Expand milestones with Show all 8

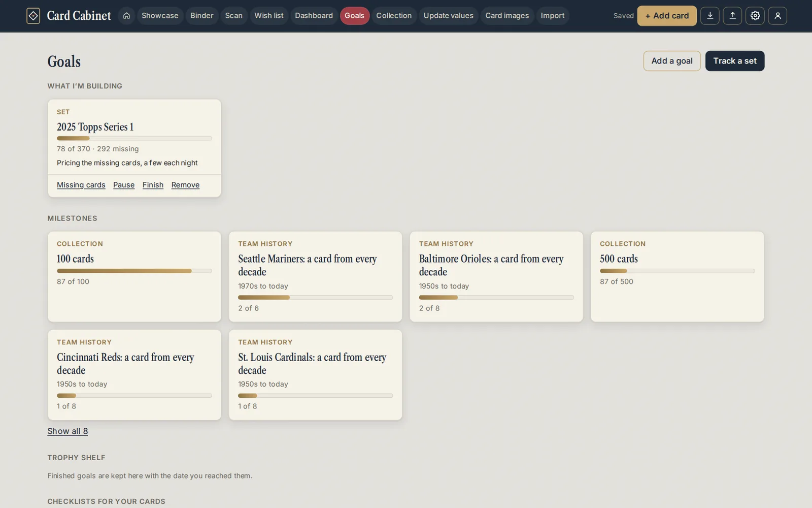67,431
